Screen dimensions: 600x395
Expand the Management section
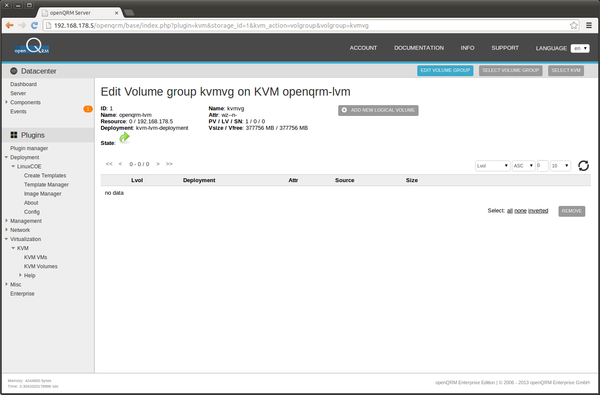(x=7, y=221)
